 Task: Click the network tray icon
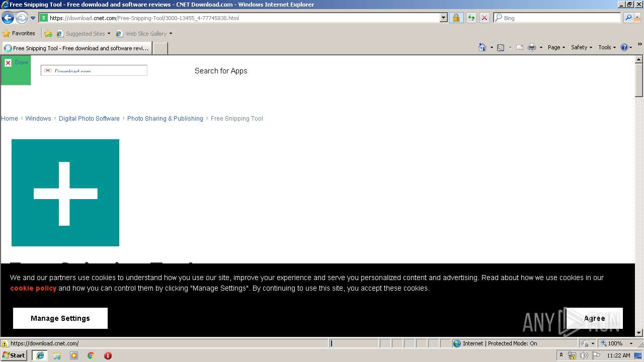572,355
